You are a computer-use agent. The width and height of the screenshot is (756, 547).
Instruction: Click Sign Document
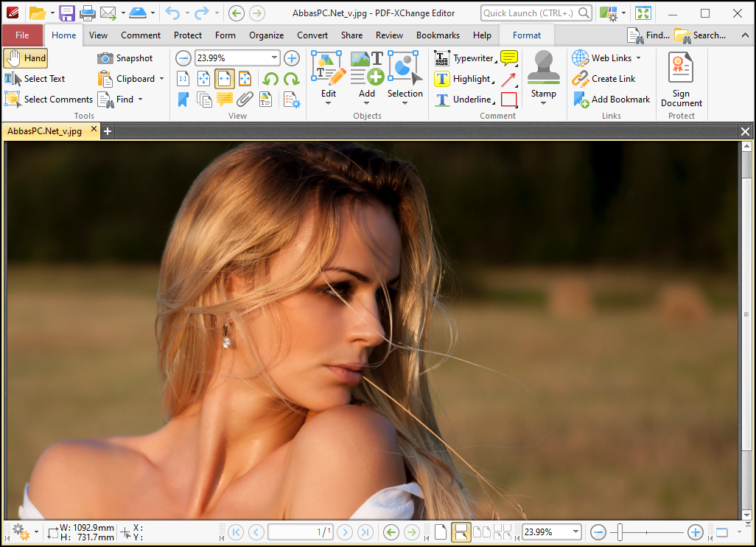point(682,80)
